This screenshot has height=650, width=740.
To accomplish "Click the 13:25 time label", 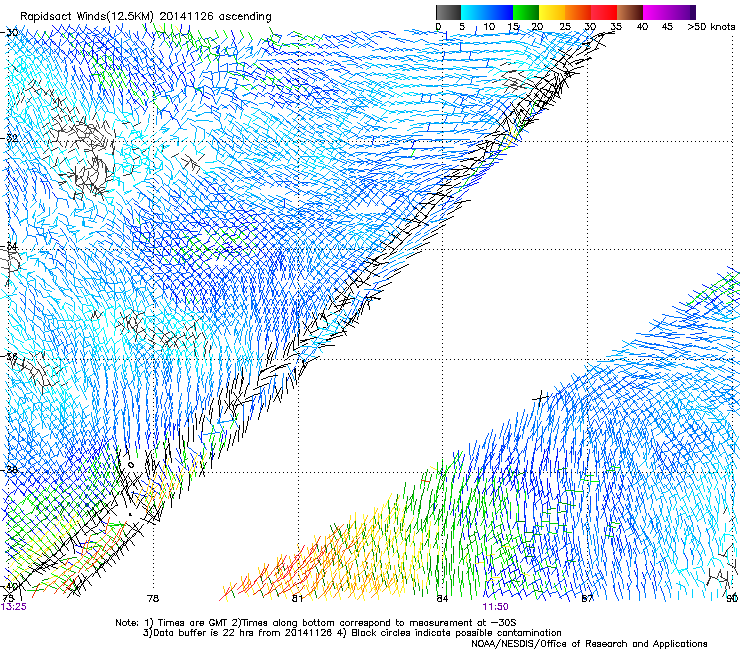I will click(14, 607).
